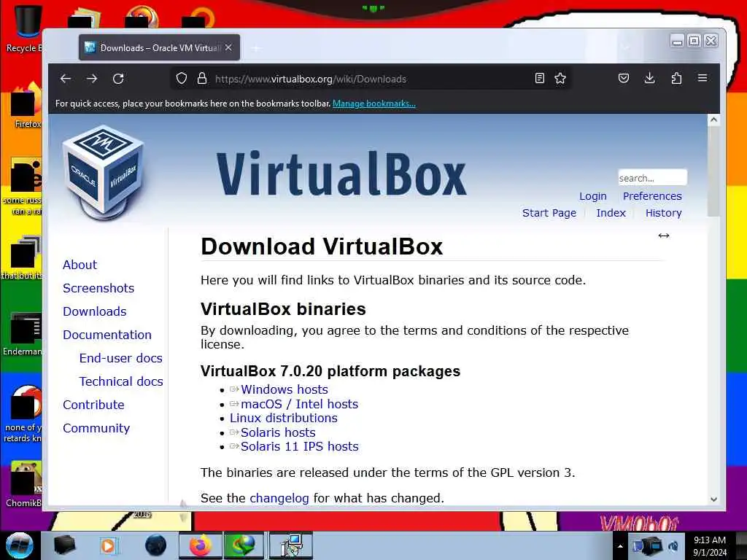747x560 pixels.
Task: Click the VirtualBox cube logo
Action: pyautogui.click(x=103, y=172)
